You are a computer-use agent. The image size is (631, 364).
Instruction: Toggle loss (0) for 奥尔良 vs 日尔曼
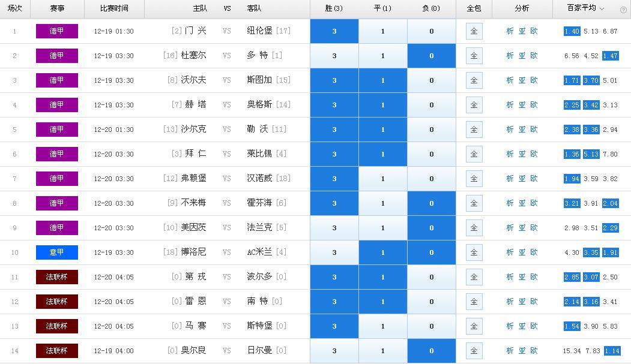pos(432,351)
